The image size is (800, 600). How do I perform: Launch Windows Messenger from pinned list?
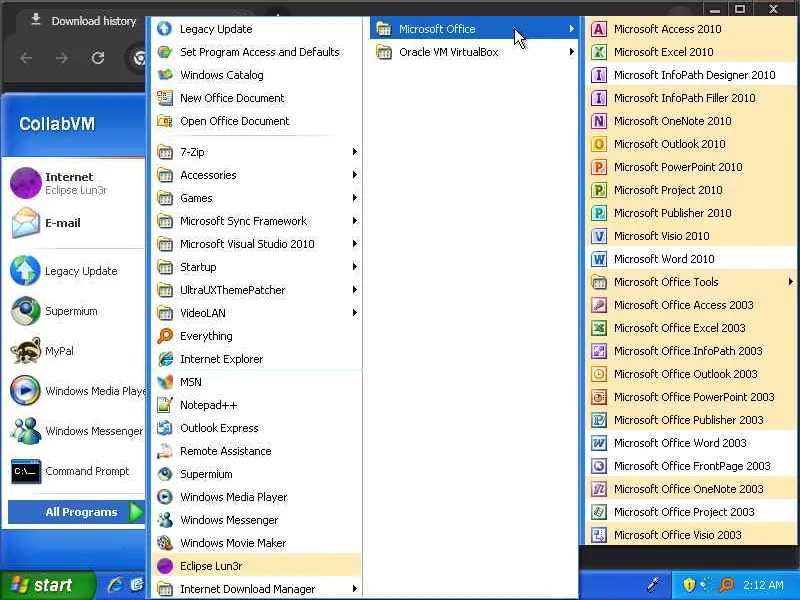[76, 431]
